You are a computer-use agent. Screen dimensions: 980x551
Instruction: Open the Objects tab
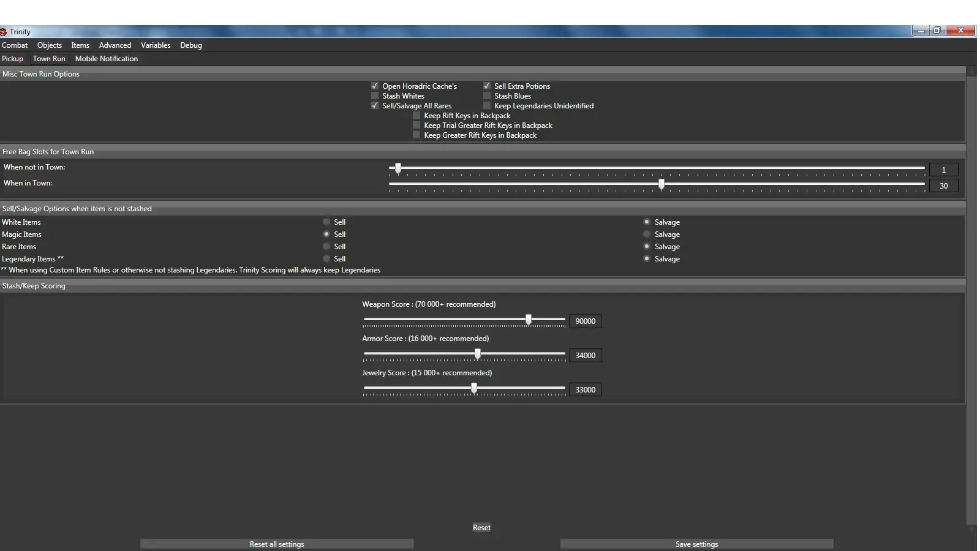click(50, 45)
